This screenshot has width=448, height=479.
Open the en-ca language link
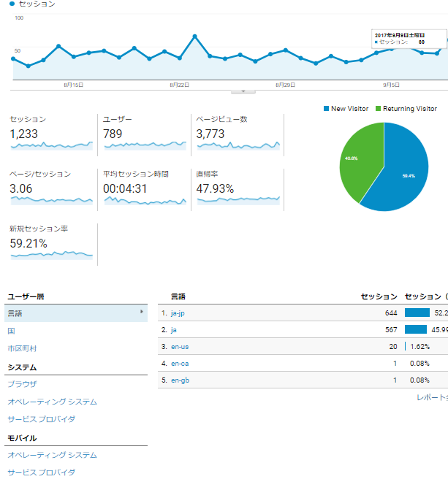click(x=180, y=364)
